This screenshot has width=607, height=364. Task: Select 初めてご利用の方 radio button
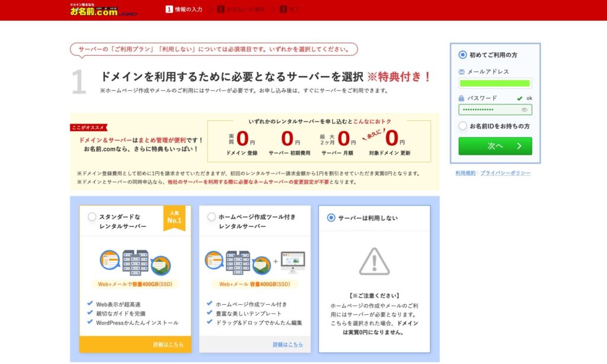pos(462,55)
